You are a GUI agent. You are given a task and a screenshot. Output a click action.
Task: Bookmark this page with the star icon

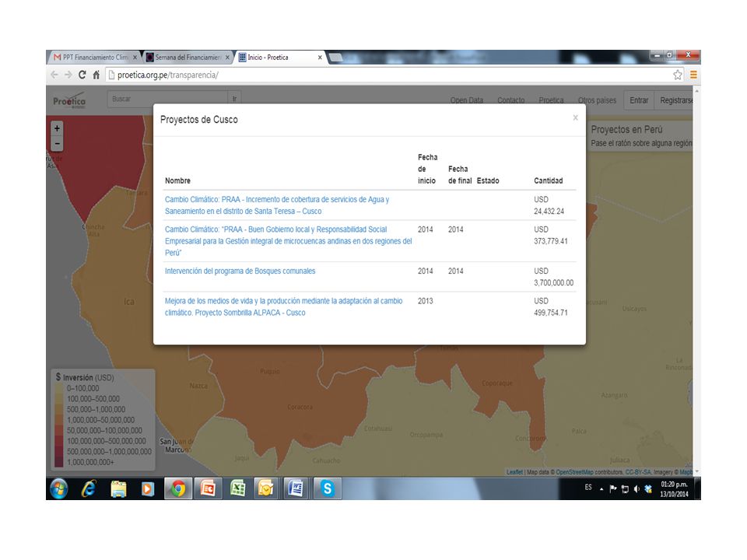pos(678,75)
